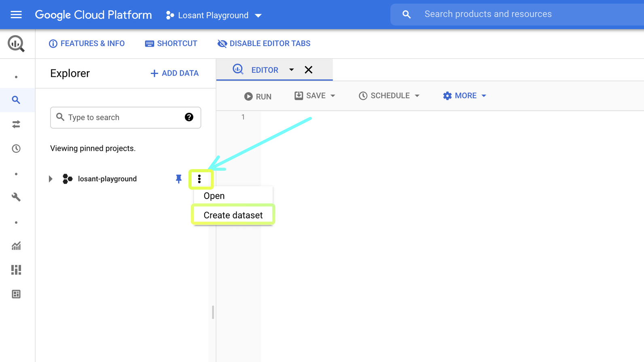Open the Losant Playground project selector
This screenshot has width=644, height=362.
(214, 15)
